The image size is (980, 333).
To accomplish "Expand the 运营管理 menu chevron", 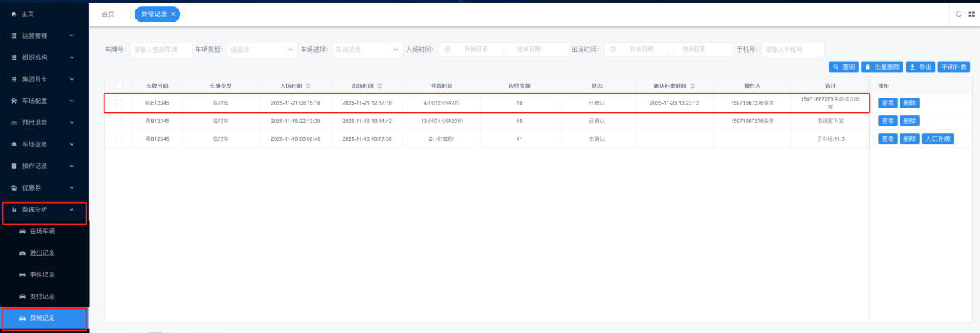I will point(72,36).
